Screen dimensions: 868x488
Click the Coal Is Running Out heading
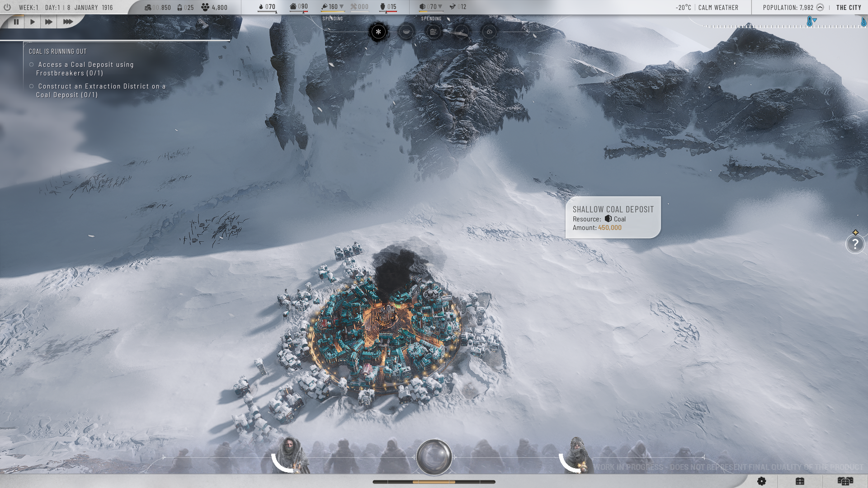pyautogui.click(x=57, y=52)
